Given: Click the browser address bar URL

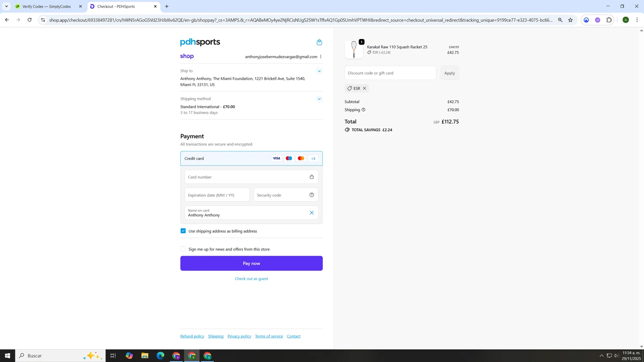Looking at the screenshot, I should pyautogui.click(x=301, y=20).
